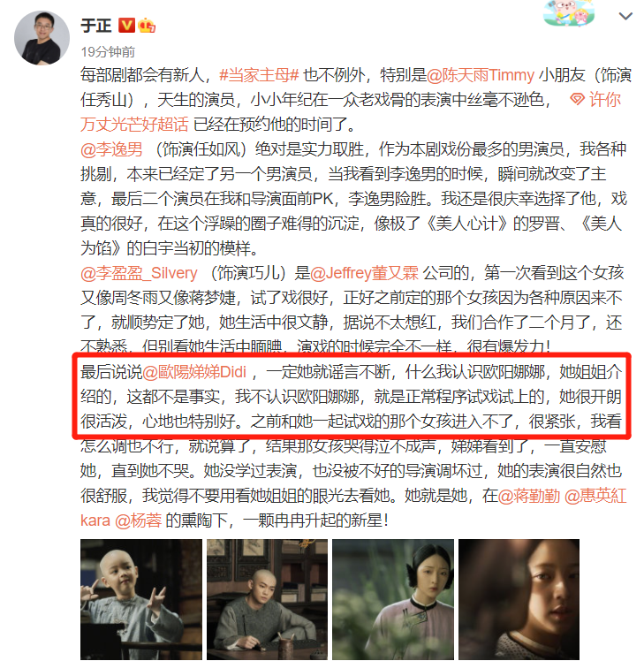Open 许你万丈光芒好超话 super topic link
The width and height of the screenshot is (644, 661).
(351, 111)
